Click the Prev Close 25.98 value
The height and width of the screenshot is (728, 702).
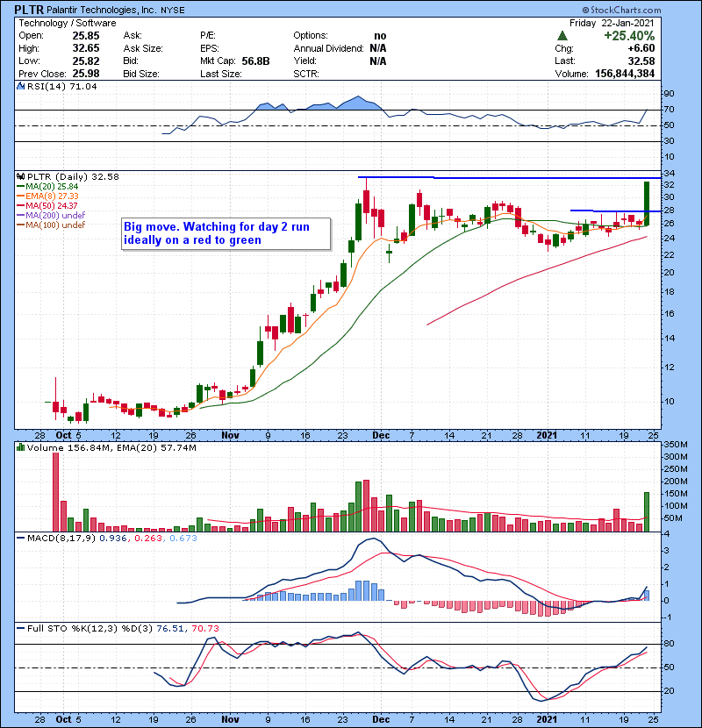point(85,74)
